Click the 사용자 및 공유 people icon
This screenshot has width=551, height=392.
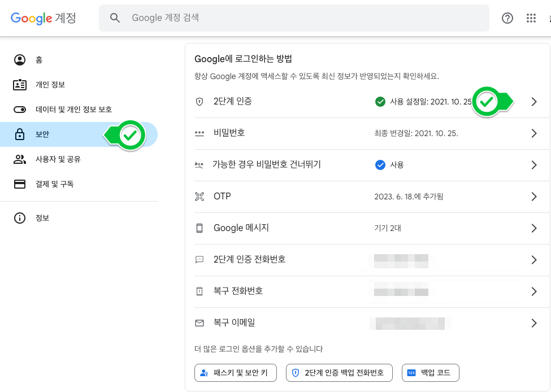(20, 159)
